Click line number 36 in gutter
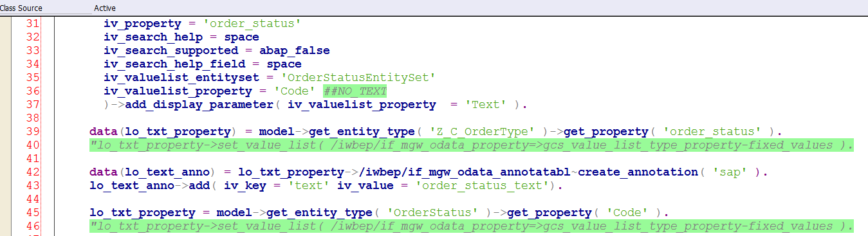The image size is (868, 236). tap(33, 91)
